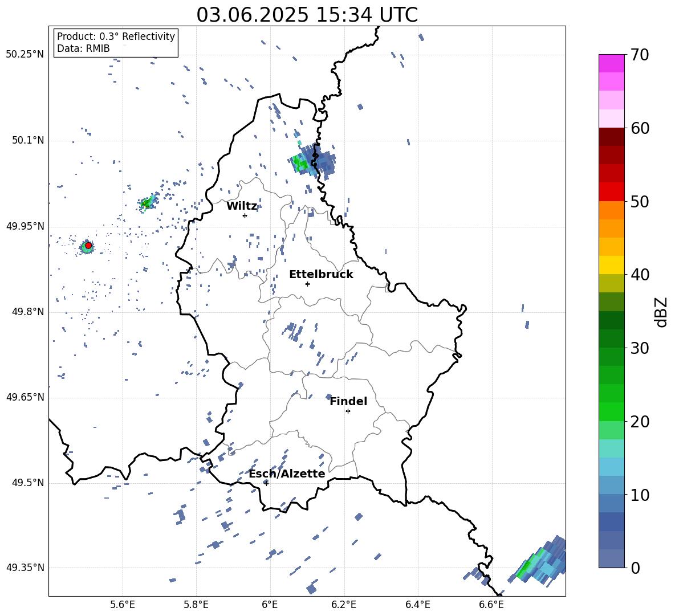Click the radar echo cell northeast of Wiltz
Viewport: 675px width, 616px height.
click(312, 162)
